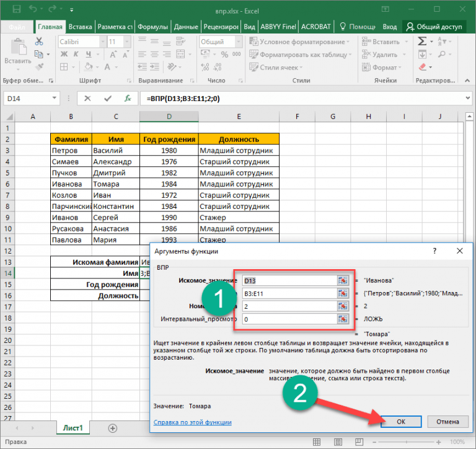Switch to the Формулы tab

coord(152,27)
